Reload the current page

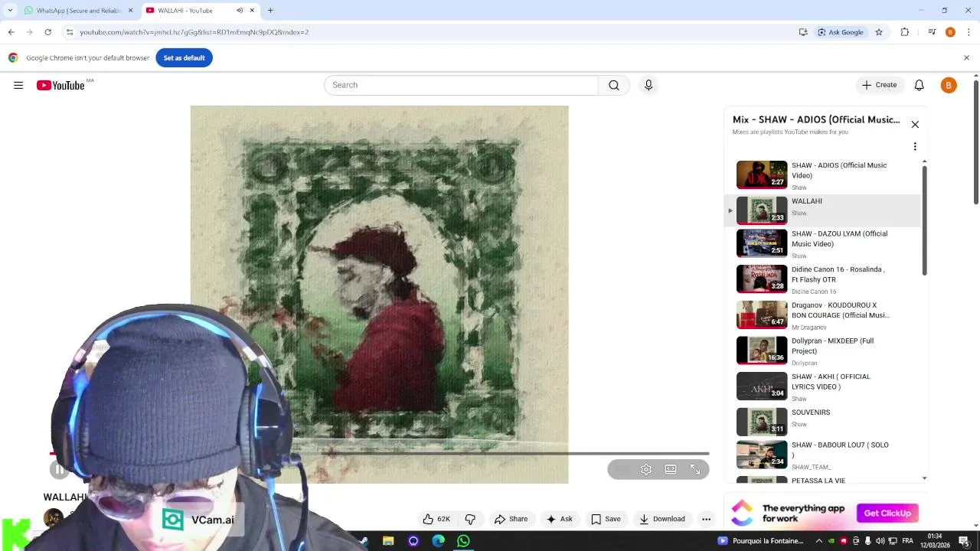coord(47,32)
